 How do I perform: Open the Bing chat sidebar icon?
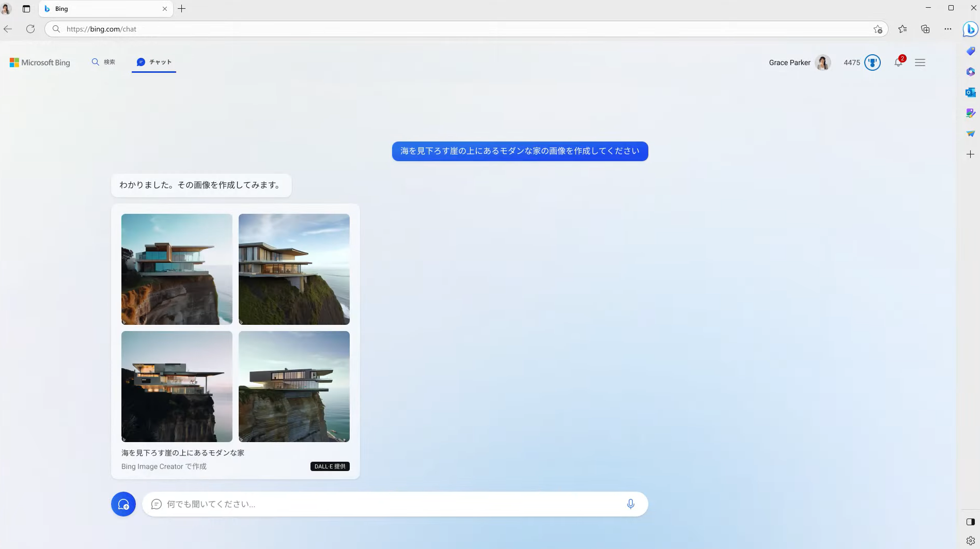click(970, 29)
